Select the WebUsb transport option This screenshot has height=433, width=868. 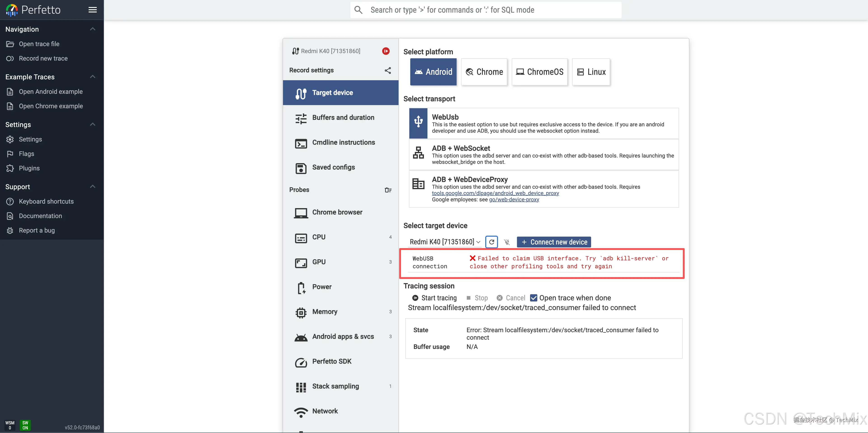543,123
